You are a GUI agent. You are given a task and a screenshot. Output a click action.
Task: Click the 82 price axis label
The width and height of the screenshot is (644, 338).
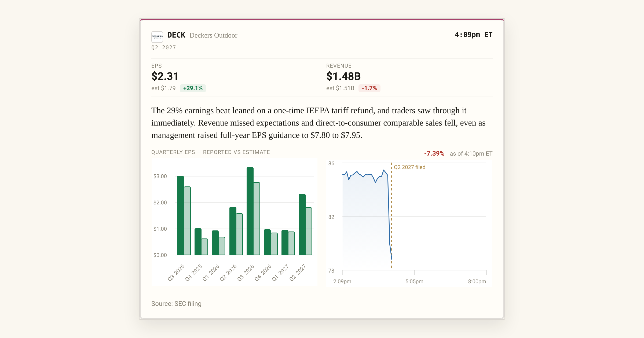[x=331, y=217]
